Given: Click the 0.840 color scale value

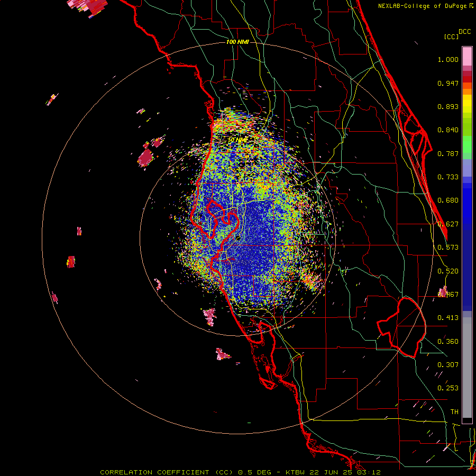Looking at the screenshot, I should click(x=448, y=130).
